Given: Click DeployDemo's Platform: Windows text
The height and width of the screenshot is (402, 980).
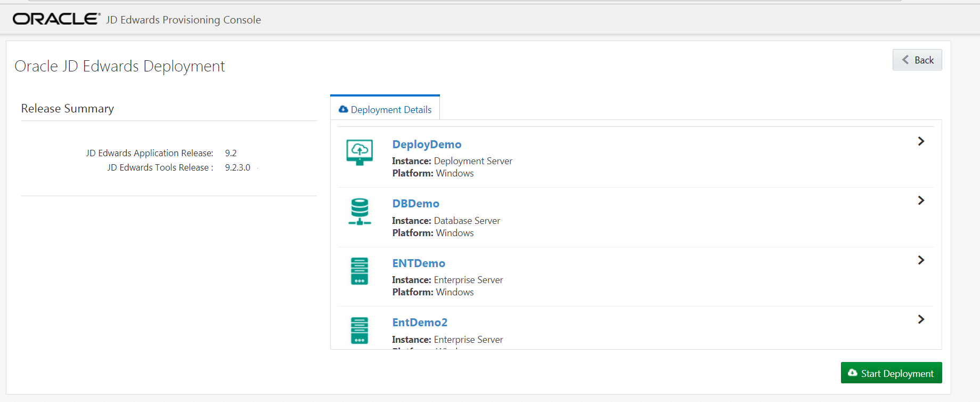Looking at the screenshot, I should pos(433,173).
